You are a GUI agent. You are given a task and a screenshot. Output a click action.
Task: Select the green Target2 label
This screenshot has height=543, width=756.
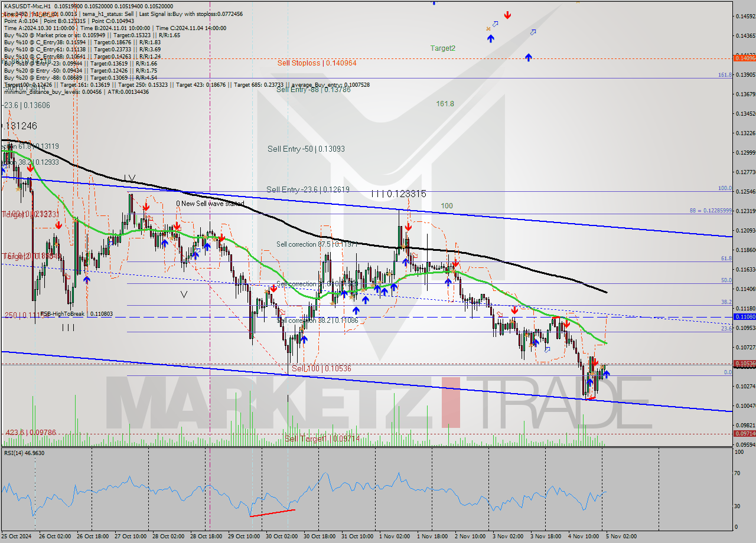tap(443, 48)
